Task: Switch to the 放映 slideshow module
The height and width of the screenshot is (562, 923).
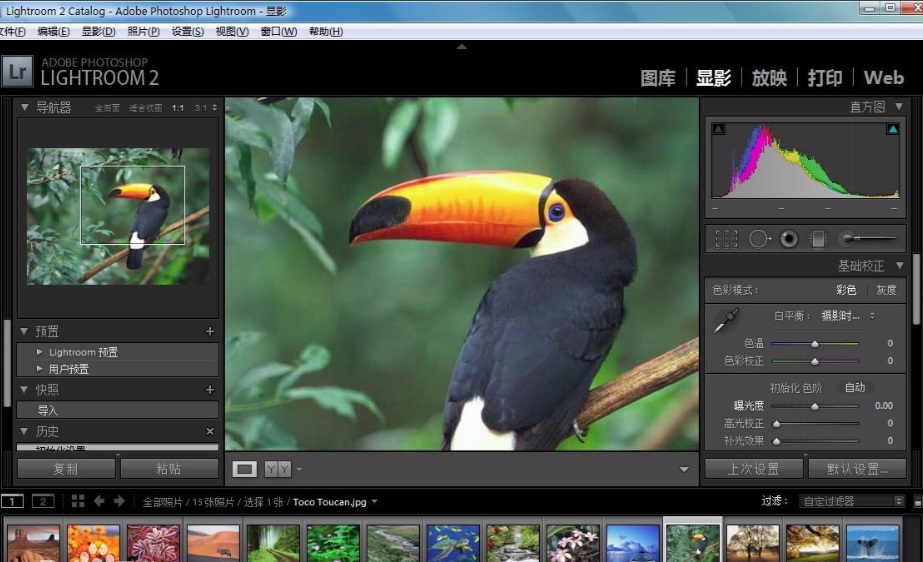Action: coord(769,78)
